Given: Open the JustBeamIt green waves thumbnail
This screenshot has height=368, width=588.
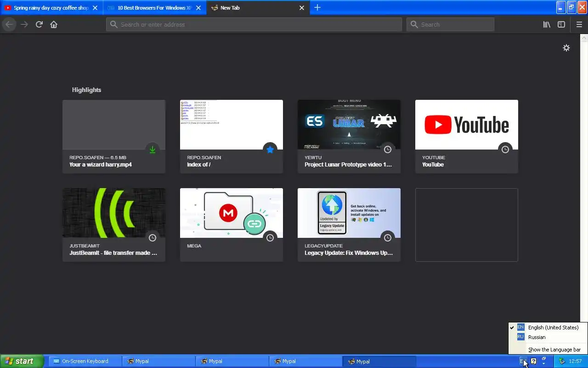Looking at the screenshot, I should coord(114,213).
